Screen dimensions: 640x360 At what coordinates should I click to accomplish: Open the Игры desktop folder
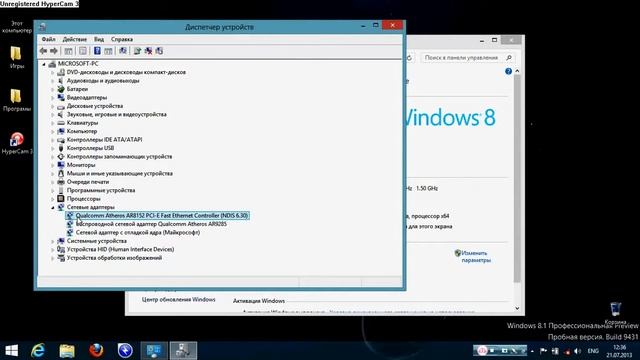[16, 57]
